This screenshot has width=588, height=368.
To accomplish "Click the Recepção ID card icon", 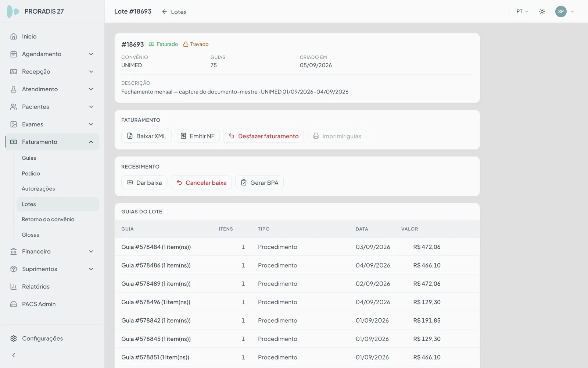I will [14, 72].
